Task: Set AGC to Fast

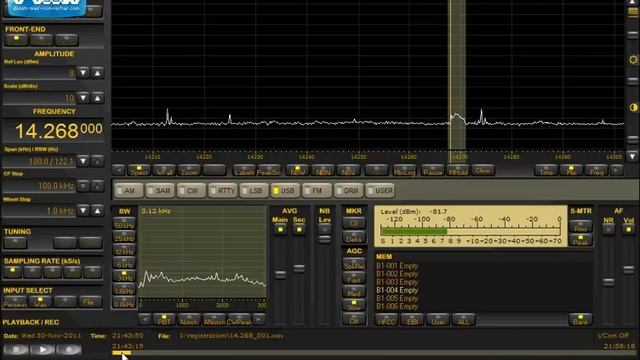Action: (353, 278)
